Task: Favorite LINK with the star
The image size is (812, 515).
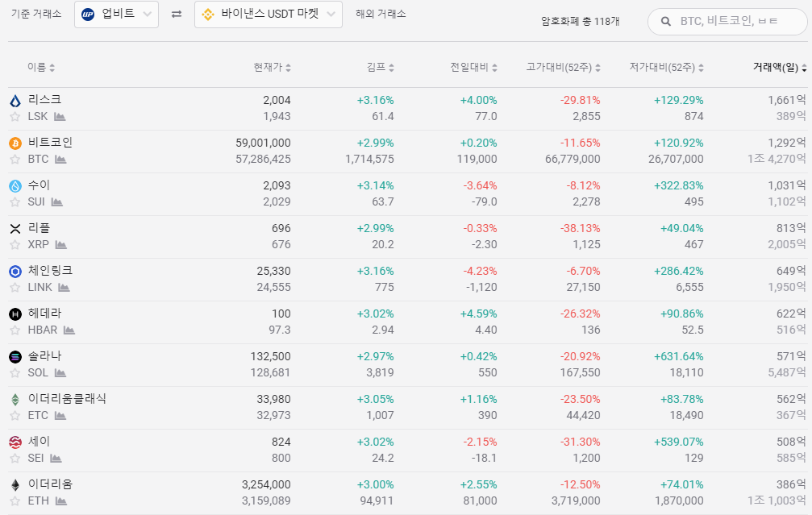Action: [15, 287]
